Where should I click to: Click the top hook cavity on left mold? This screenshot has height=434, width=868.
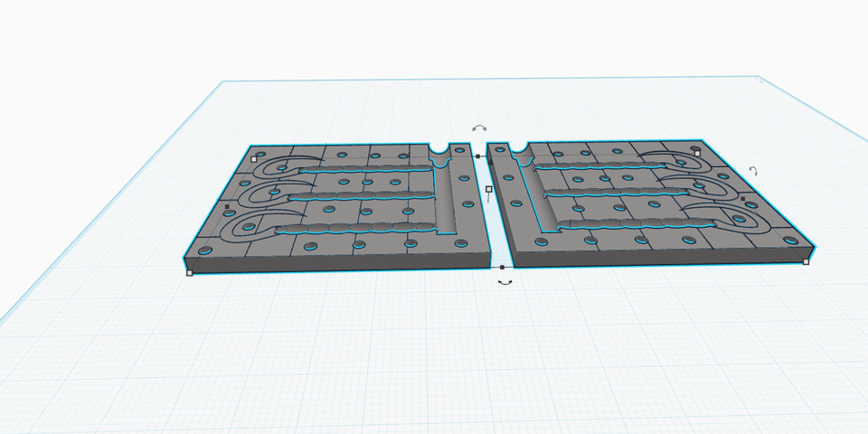(276, 165)
